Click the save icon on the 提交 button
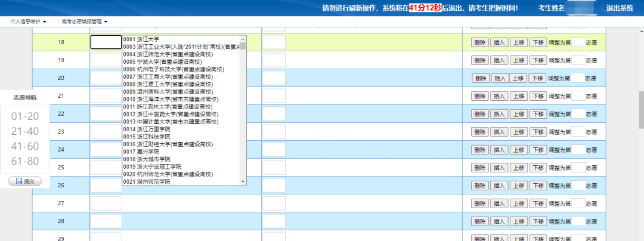This screenshot has width=644, height=241. tap(19, 181)
